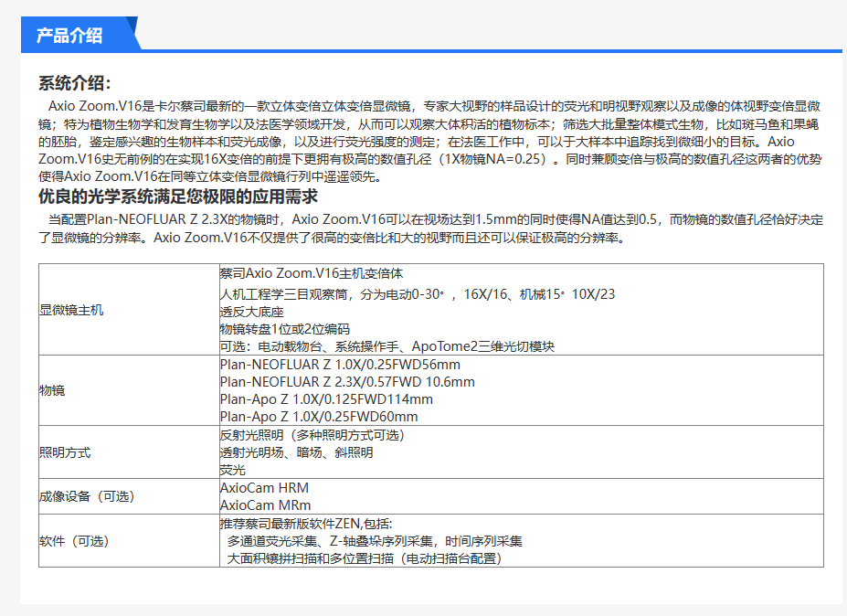Image resolution: width=847 pixels, height=616 pixels.
Task: Click the line 蔡司Axio Zoom.V16主机变倍体
Action: click(x=312, y=273)
